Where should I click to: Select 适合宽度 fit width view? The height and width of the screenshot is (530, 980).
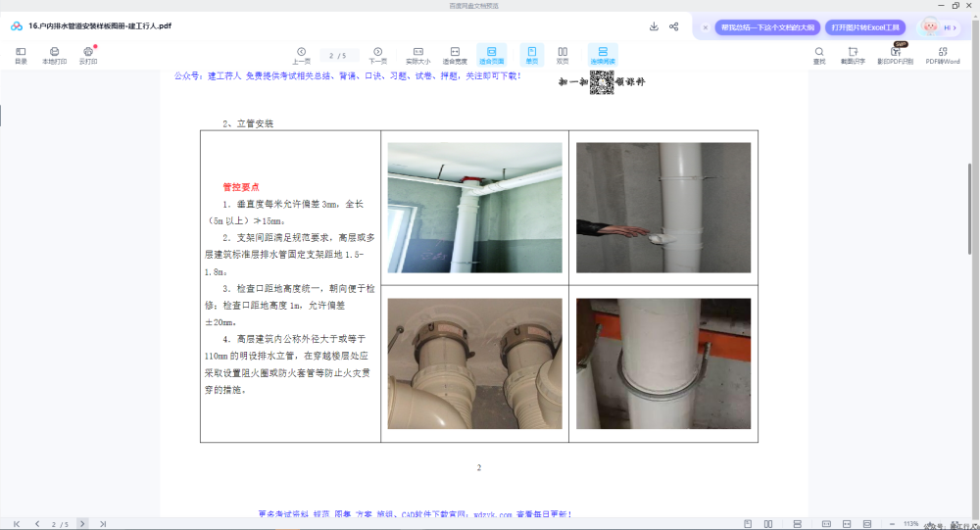tap(455, 55)
